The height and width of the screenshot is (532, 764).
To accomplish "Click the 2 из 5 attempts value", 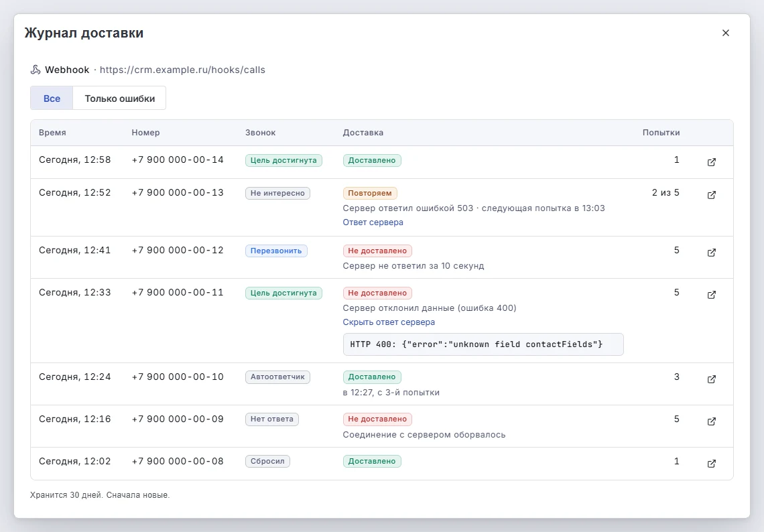I will click(665, 193).
